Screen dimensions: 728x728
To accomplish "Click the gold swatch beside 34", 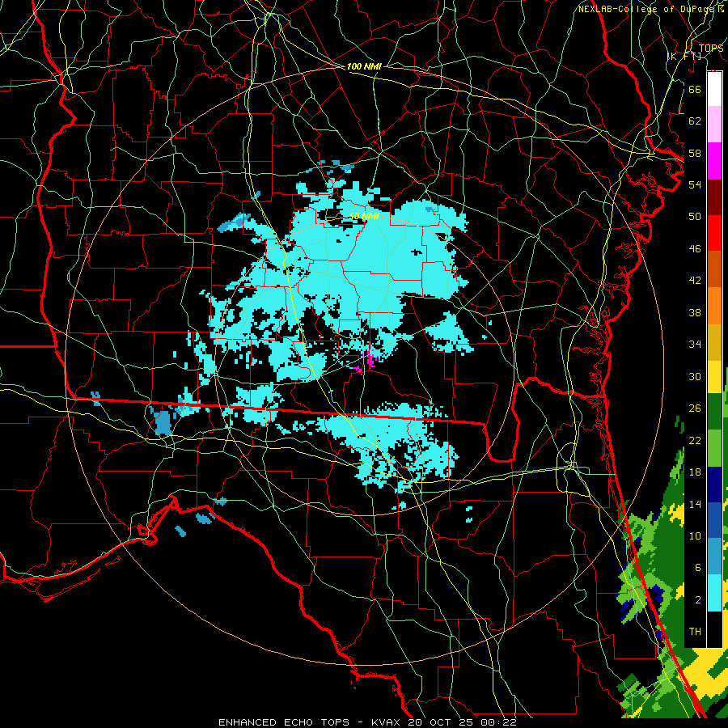I will pyautogui.click(x=714, y=342).
